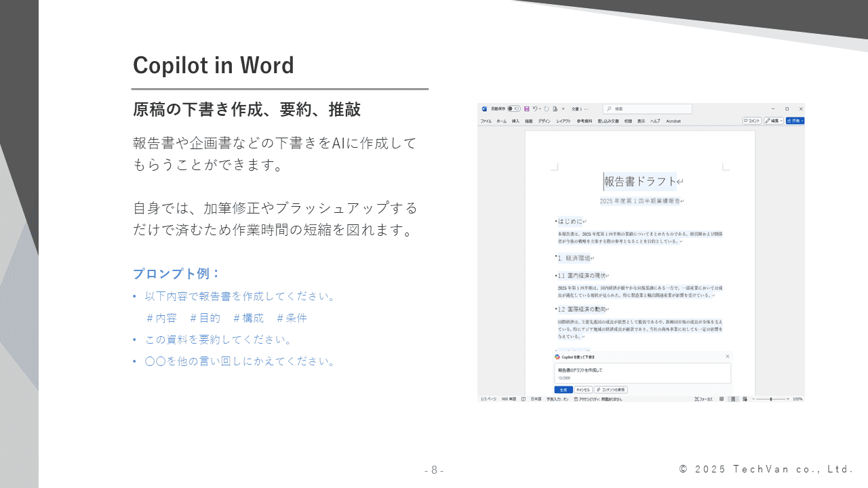Open the 差し込み文書 ribbon tab
Viewport: 868px width, 488px height.
click(608, 121)
